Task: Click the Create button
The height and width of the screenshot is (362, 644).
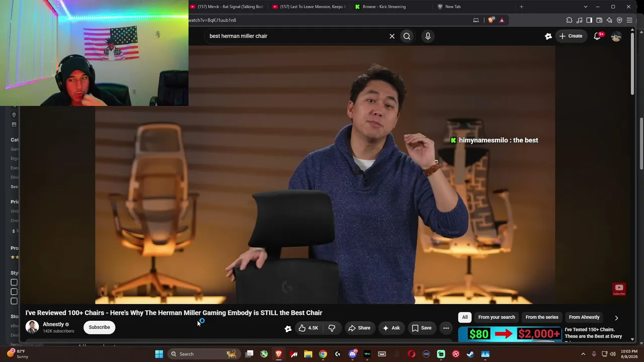Action: 571,36
